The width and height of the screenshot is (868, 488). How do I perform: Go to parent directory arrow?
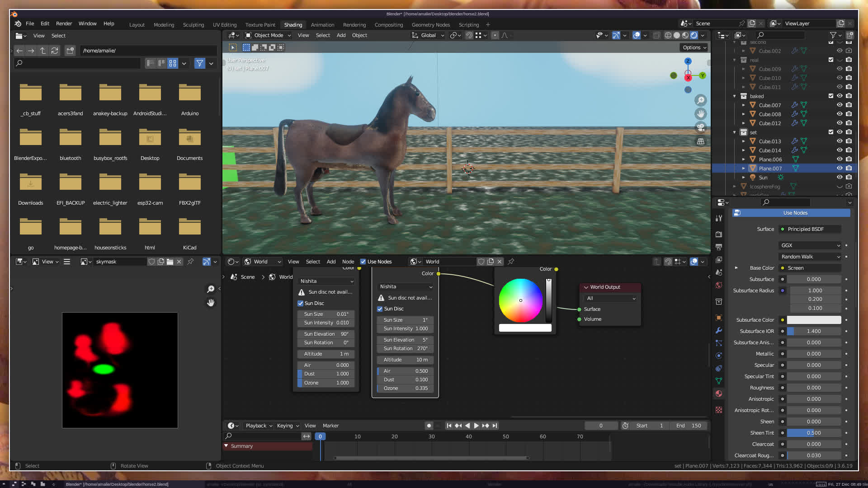[x=43, y=51]
